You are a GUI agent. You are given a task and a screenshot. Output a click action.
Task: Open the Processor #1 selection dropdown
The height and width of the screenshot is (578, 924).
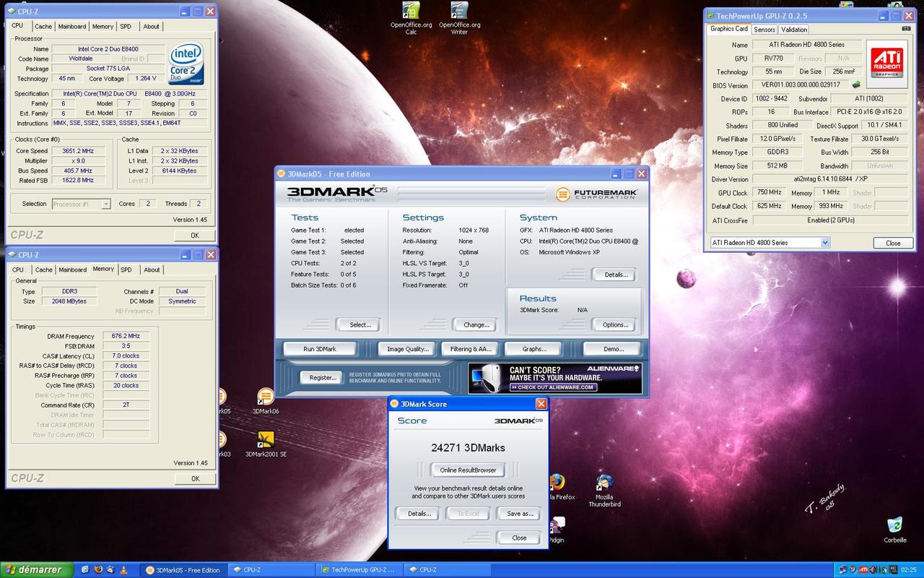pos(106,204)
